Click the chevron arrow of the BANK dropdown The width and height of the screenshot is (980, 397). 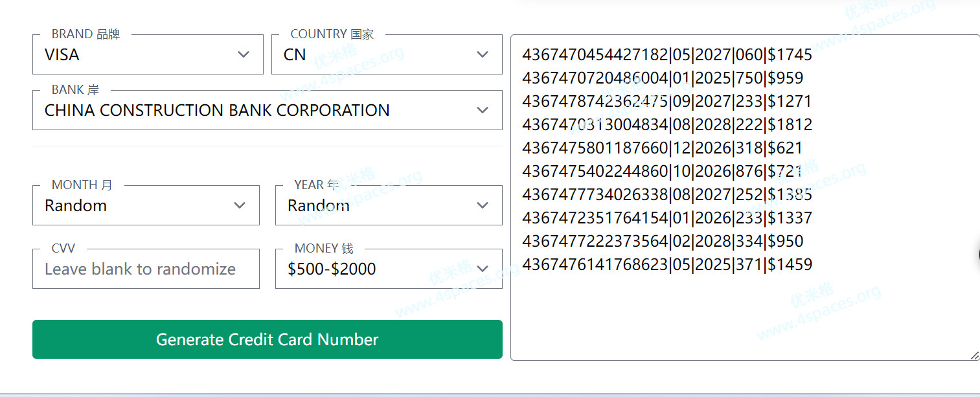click(483, 110)
